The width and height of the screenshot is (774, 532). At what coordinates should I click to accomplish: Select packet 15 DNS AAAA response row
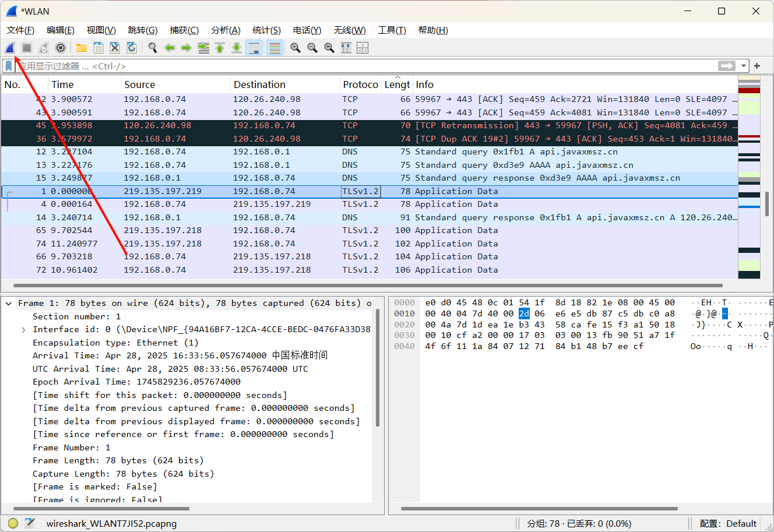click(x=370, y=178)
